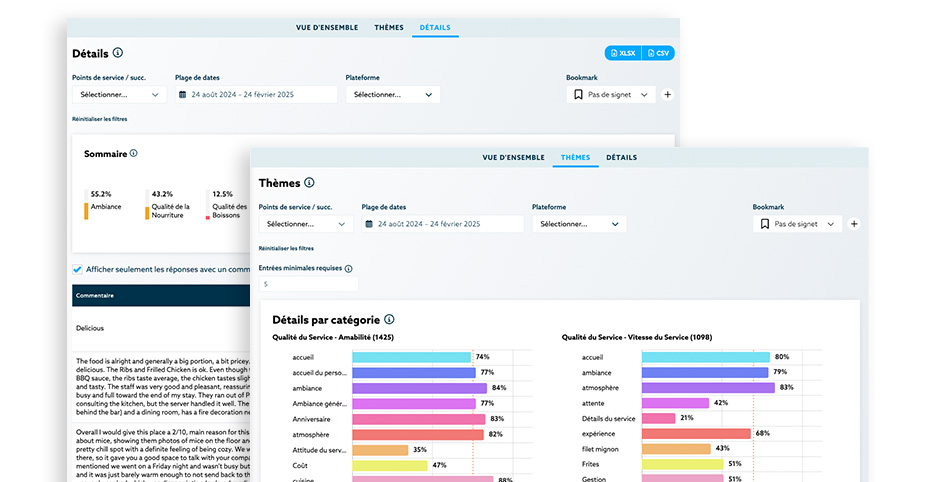Image resolution: width=930 pixels, height=482 pixels.
Task: Click ambiance 84% bar in Amabilité chart
Action: click(x=419, y=388)
